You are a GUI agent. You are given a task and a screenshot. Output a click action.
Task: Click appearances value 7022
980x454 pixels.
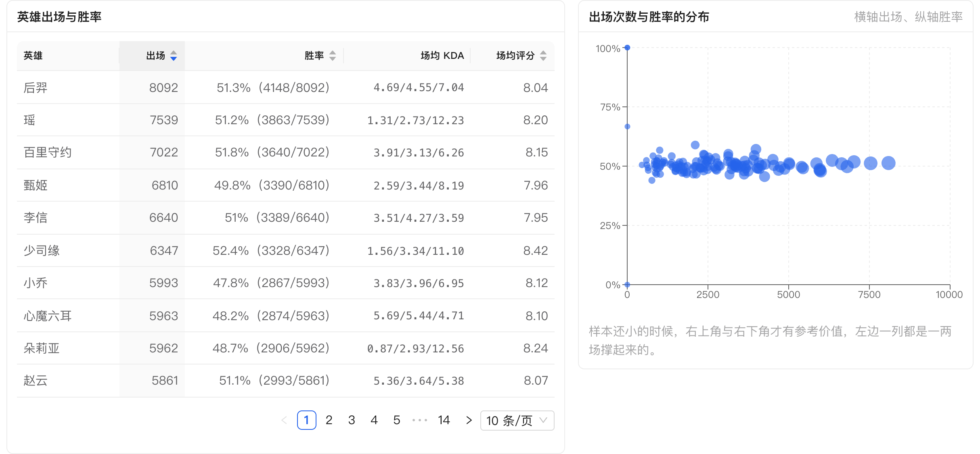164,152
